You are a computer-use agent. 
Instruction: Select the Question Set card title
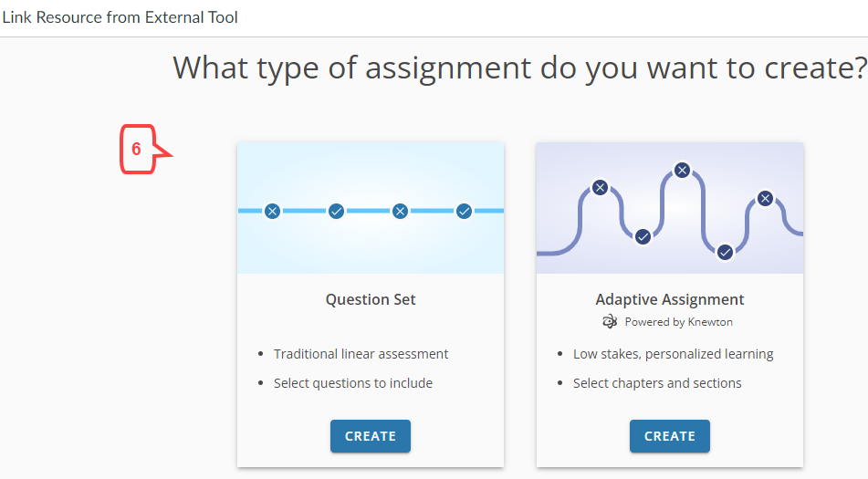371,299
